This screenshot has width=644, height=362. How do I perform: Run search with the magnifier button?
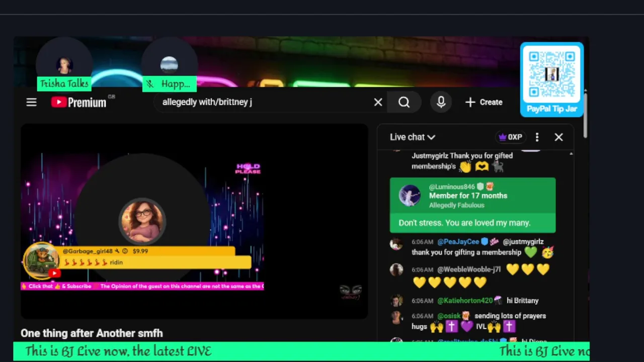pyautogui.click(x=404, y=102)
